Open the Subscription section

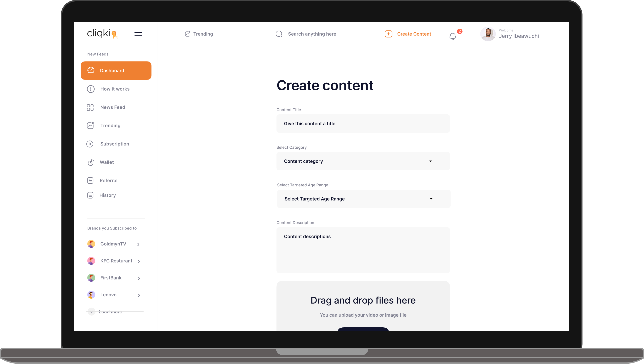115,144
